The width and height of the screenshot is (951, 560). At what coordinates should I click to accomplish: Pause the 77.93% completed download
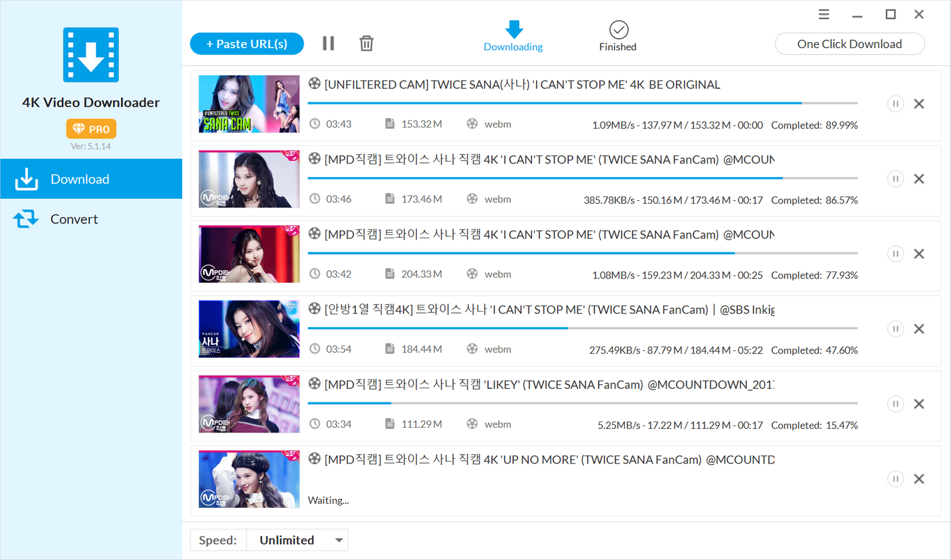(x=895, y=254)
